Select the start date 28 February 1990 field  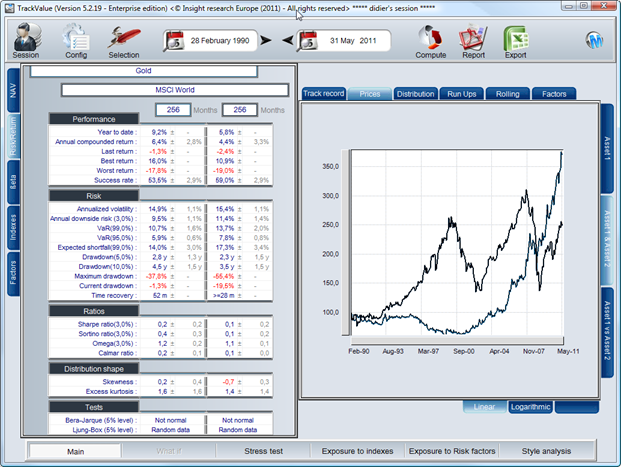220,41
